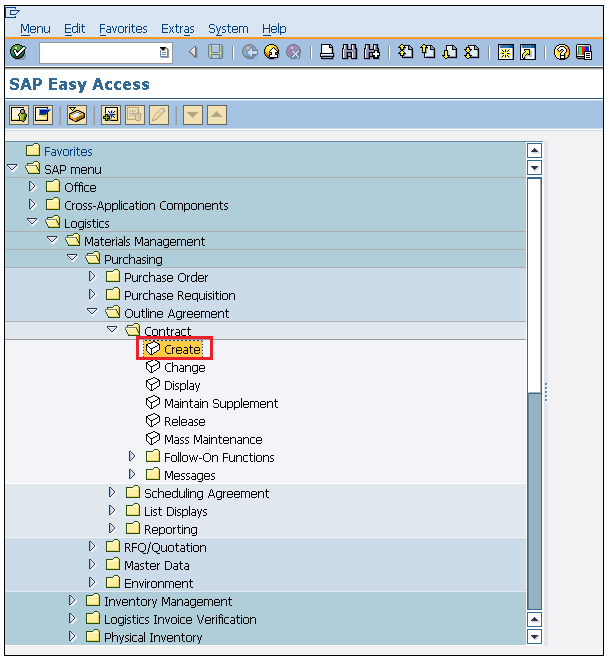The width and height of the screenshot is (610, 661).
Task: Open the Edit menu
Action: (x=75, y=29)
